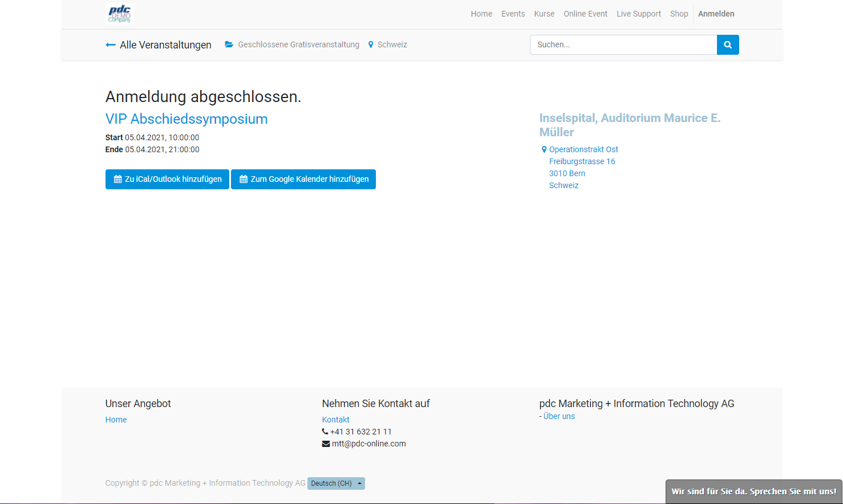The width and height of the screenshot is (843, 504).
Task: Focus the Suchen search field
Action: 623,44
